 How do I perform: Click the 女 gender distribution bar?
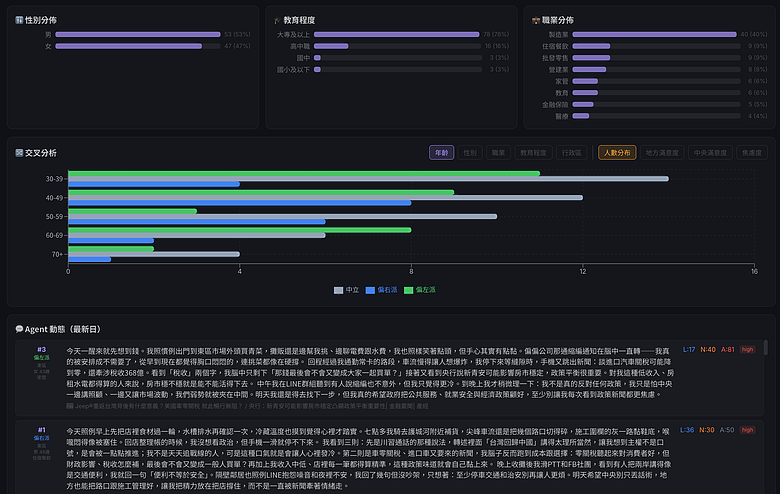point(129,46)
